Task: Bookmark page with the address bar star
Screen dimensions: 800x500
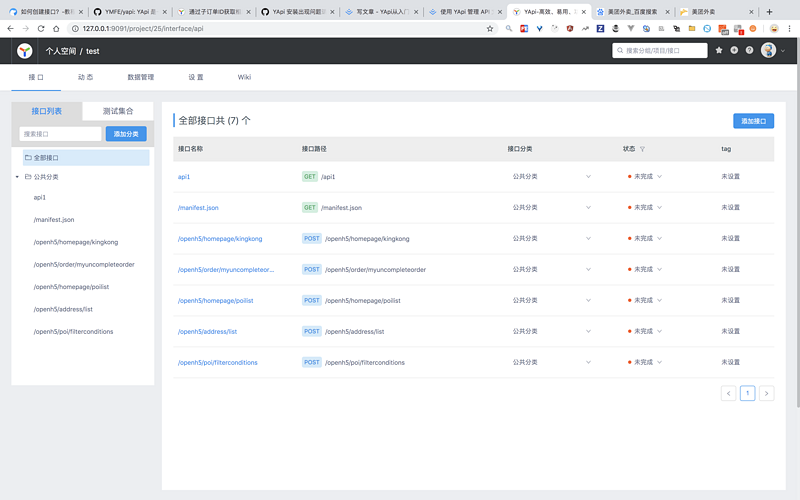Action: 490,29
